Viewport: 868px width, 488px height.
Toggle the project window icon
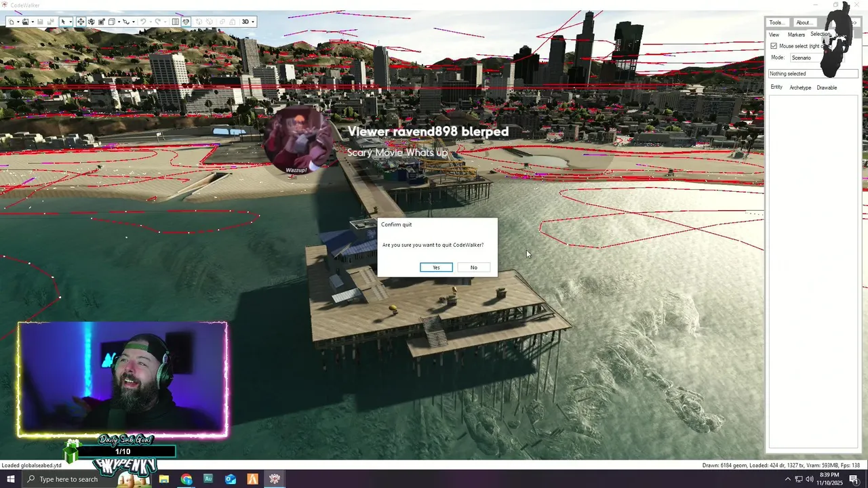(186, 22)
